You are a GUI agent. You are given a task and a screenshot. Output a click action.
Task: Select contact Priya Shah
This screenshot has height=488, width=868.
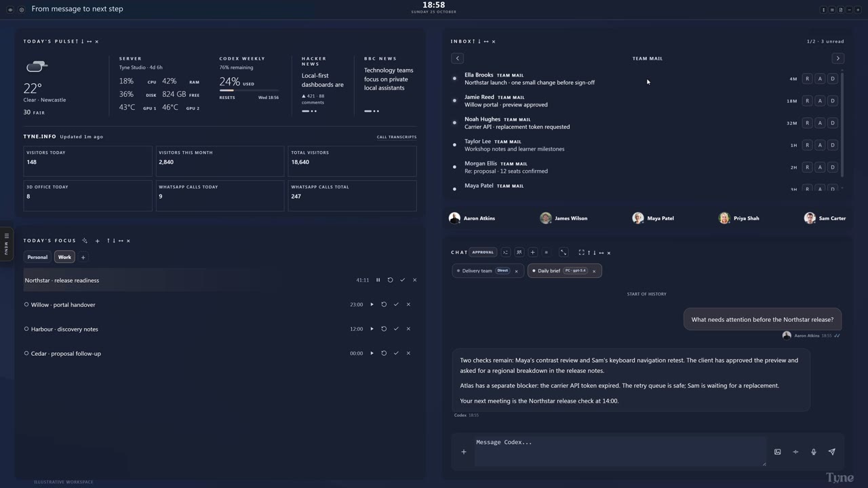point(739,218)
